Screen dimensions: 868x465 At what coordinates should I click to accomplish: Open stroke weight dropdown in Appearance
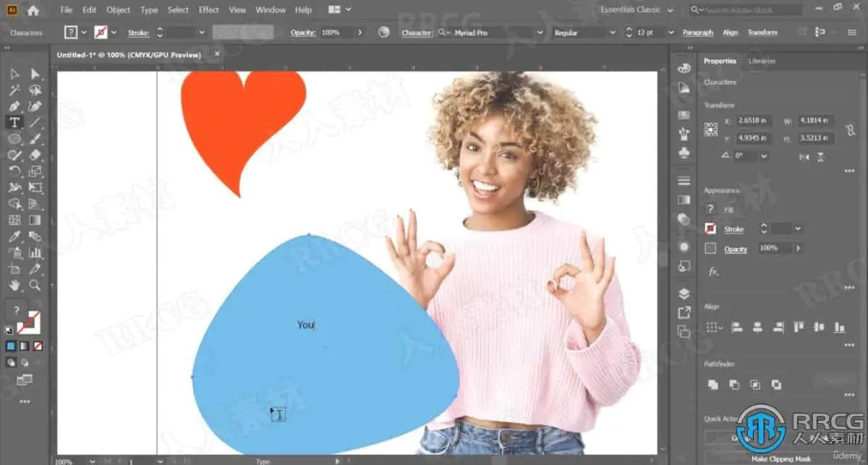coord(797,229)
